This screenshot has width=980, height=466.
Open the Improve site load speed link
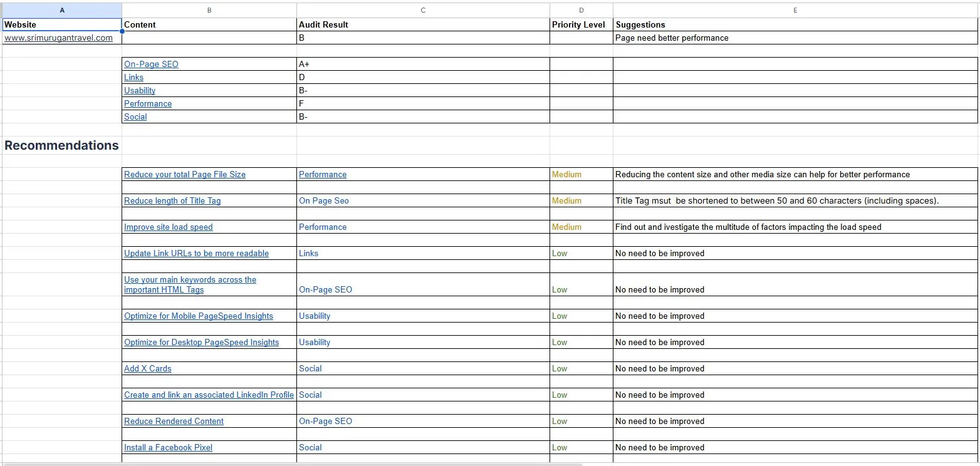(169, 227)
